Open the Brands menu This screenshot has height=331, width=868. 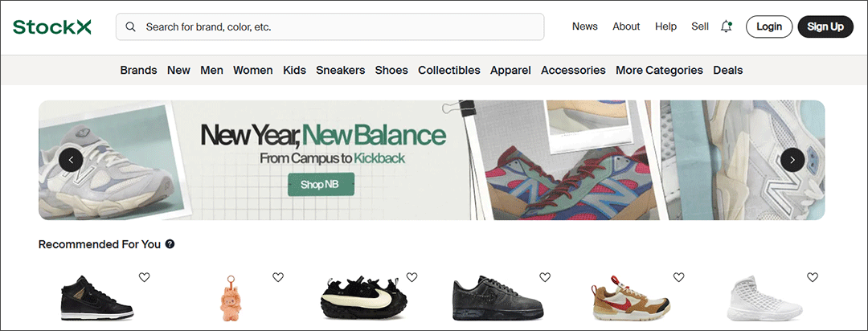pos(138,70)
